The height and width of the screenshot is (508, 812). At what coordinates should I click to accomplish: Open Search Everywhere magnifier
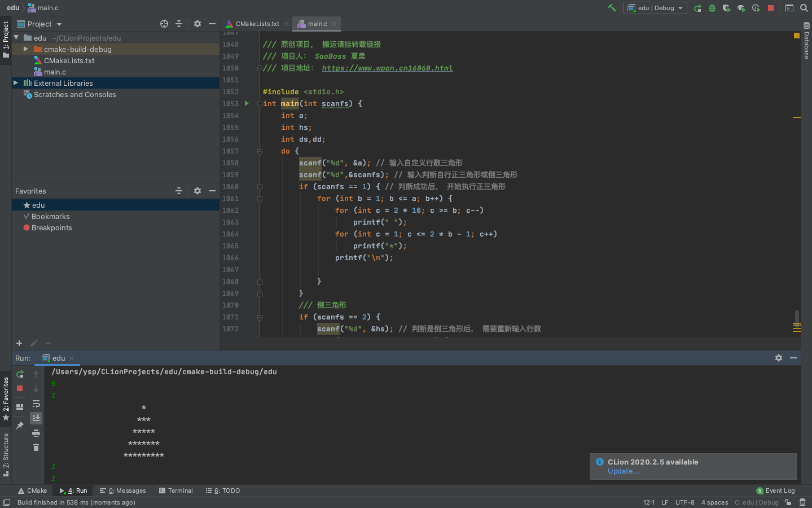click(x=804, y=8)
